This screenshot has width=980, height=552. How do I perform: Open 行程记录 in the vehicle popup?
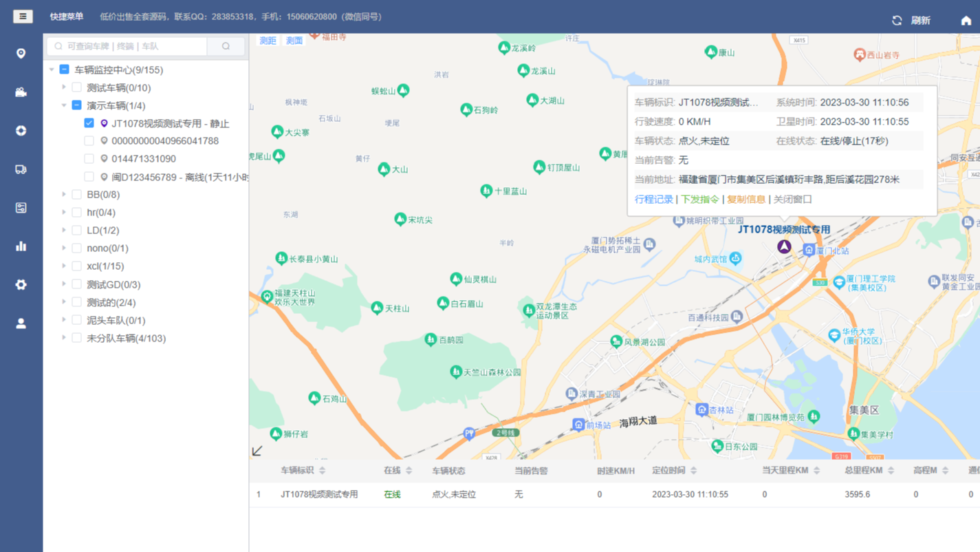click(x=653, y=200)
